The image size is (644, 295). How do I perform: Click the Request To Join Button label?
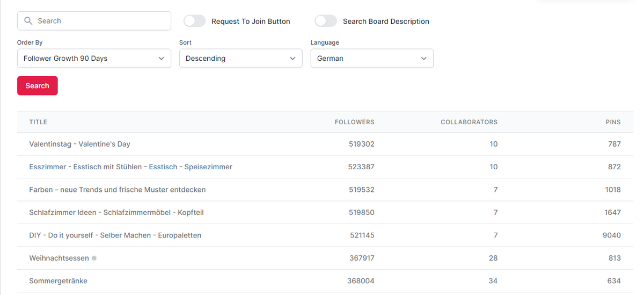[x=251, y=21]
